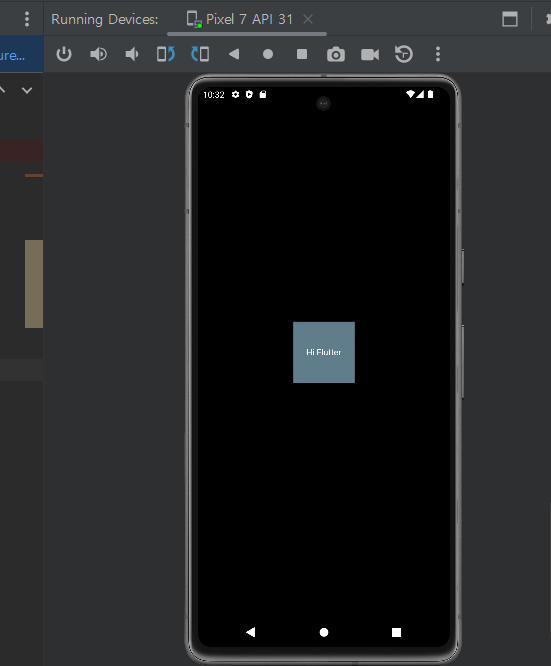Click the down chevron in left panel
Screen dimensions: 551x666
pos(27,90)
